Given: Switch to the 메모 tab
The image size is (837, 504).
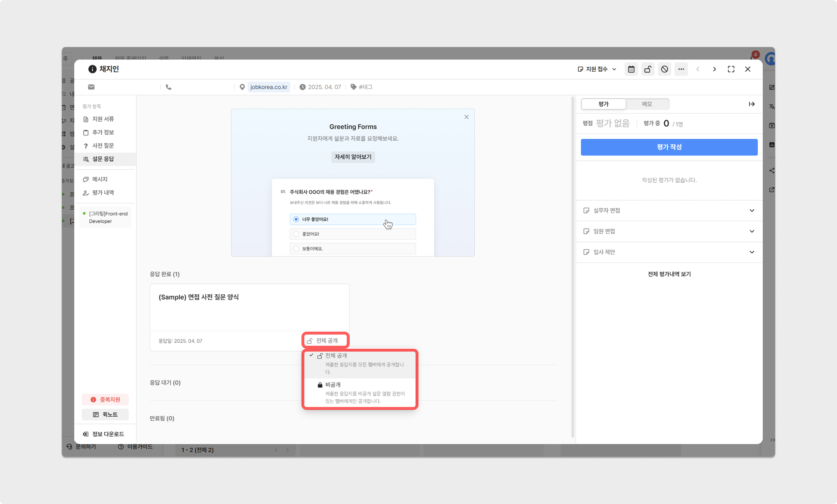Looking at the screenshot, I should coord(647,104).
